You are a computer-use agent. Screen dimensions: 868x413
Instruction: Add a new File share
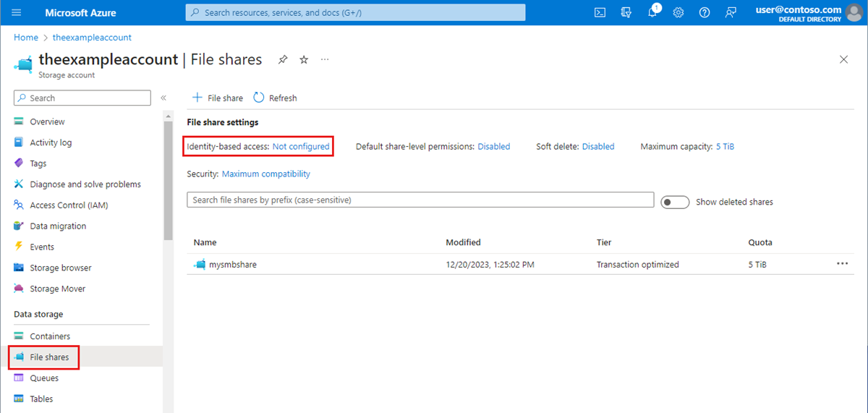[x=217, y=98]
